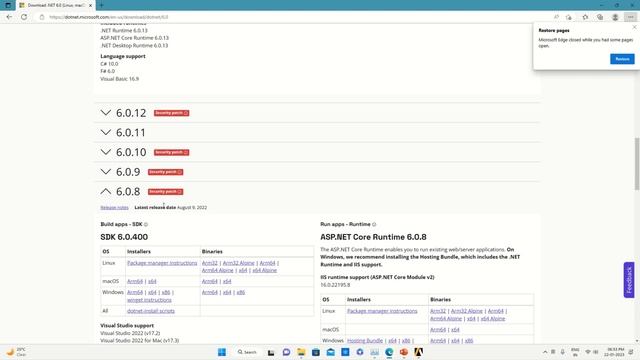Click the taskbar Search box
The image size is (640, 360).
[x=247, y=352]
